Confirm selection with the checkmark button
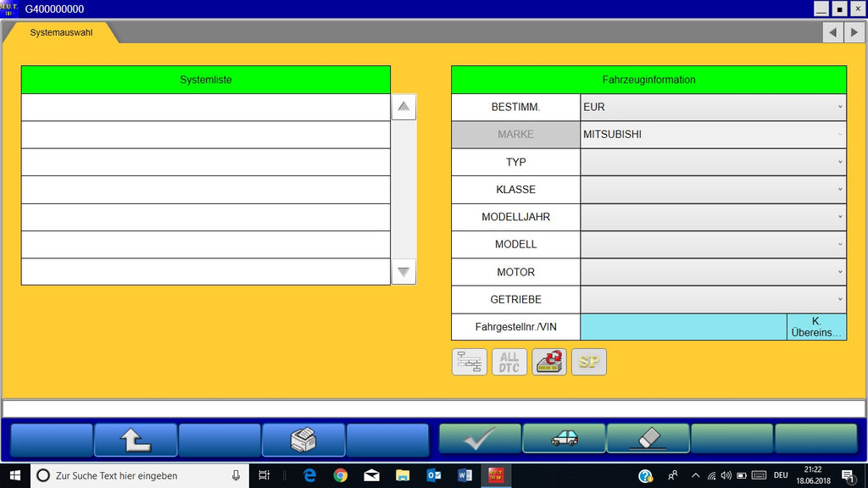868x488 pixels. coord(480,440)
